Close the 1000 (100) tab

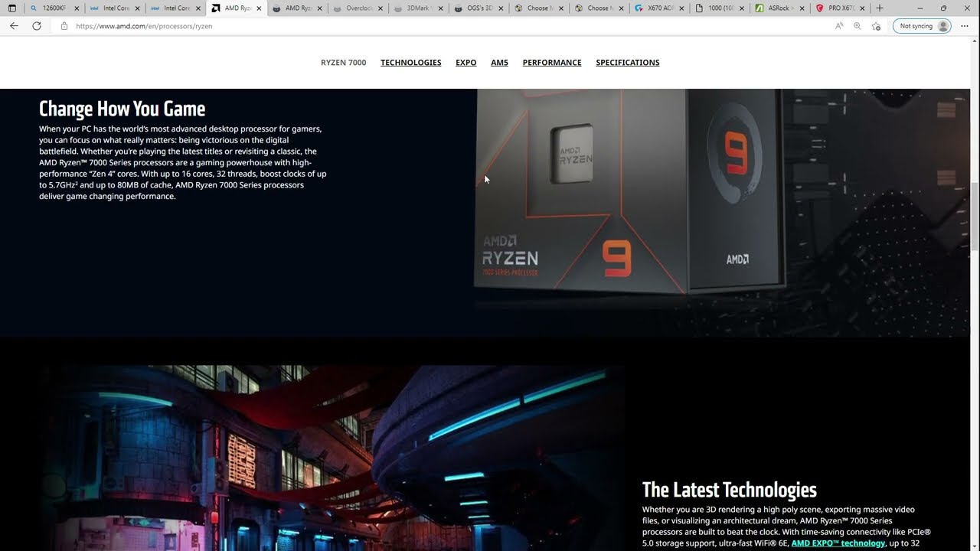(x=742, y=8)
